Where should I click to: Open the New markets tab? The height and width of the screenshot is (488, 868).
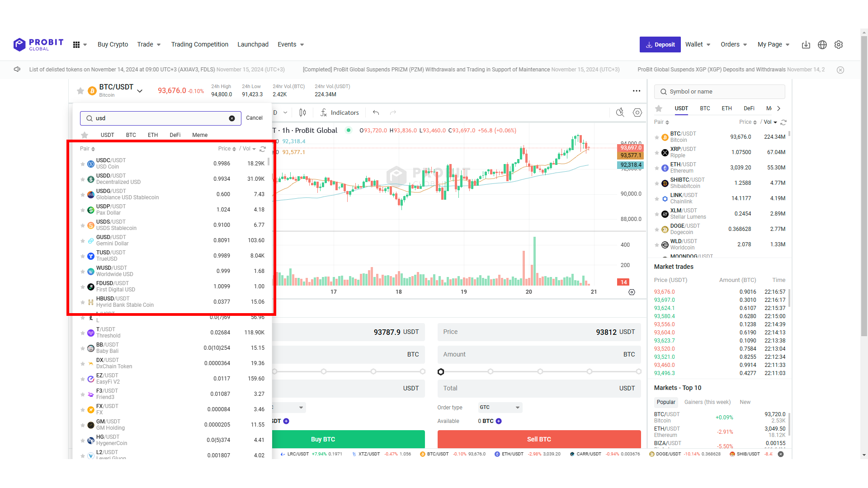click(x=745, y=402)
